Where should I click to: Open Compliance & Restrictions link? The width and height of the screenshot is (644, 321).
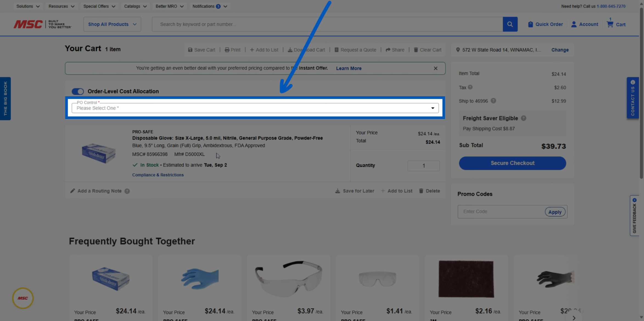point(158,175)
